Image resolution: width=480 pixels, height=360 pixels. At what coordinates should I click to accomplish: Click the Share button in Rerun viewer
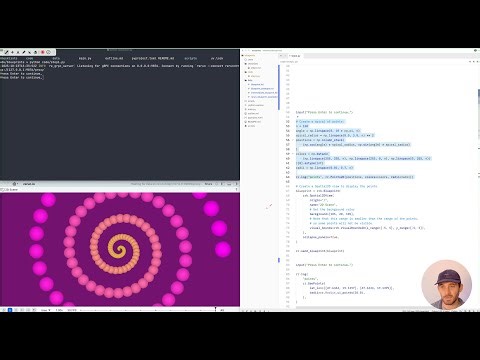pos(208,184)
